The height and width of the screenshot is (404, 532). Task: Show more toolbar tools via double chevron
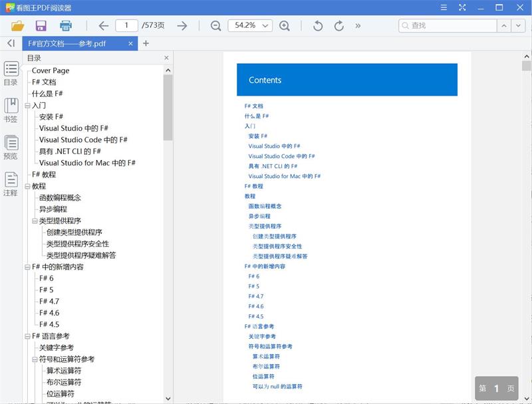click(358, 25)
